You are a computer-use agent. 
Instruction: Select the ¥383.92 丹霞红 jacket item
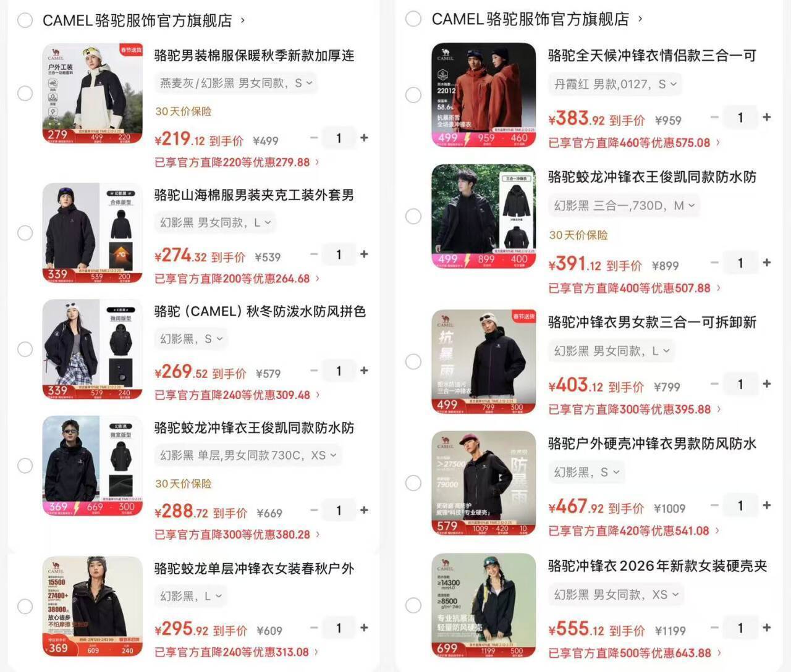tap(413, 94)
